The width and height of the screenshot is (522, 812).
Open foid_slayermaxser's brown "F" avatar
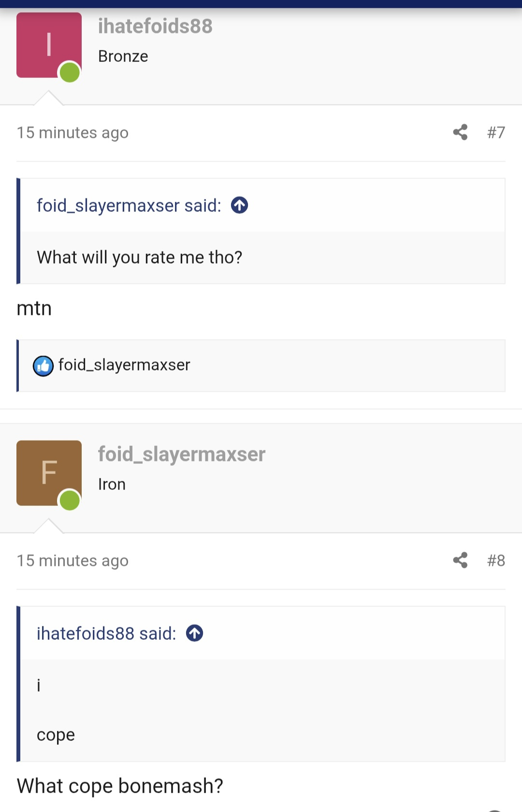coord(48,472)
